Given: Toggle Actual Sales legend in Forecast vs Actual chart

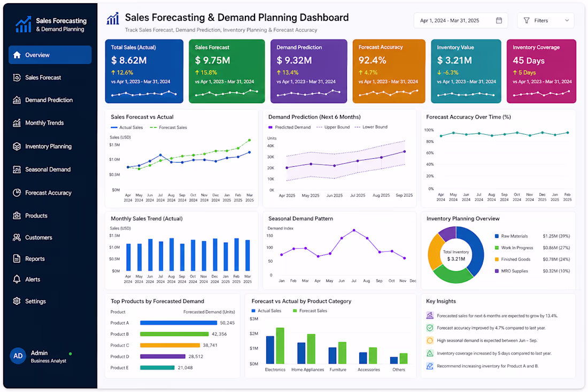Looking at the screenshot, I should [127, 127].
